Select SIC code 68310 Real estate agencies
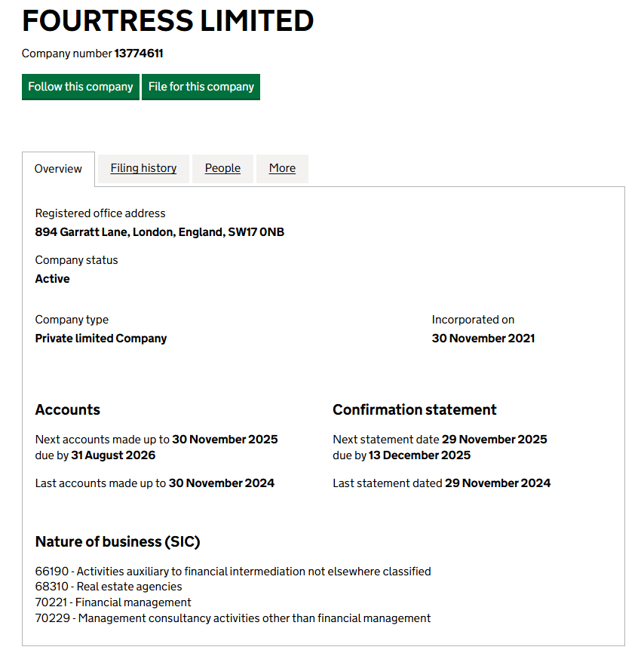This screenshot has height=656, width=644. point(109,587)
